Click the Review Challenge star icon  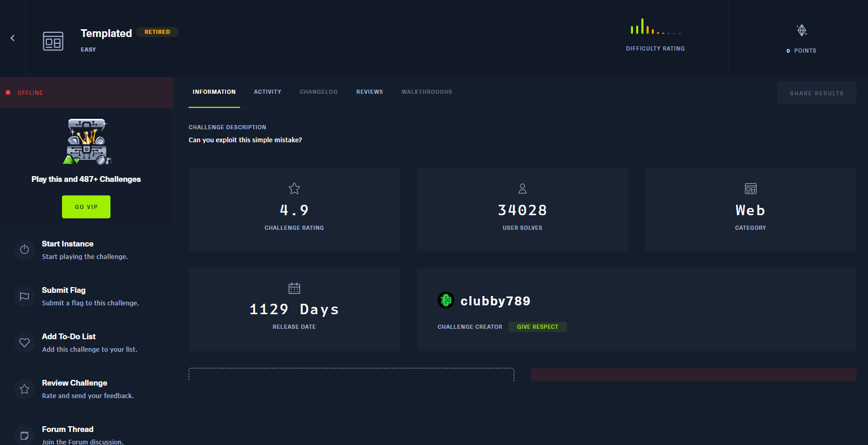[x=24, y=389]
